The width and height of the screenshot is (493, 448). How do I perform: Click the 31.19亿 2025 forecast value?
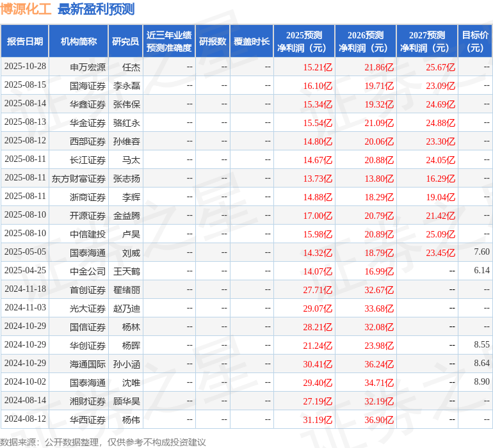(x=318, y=420)
